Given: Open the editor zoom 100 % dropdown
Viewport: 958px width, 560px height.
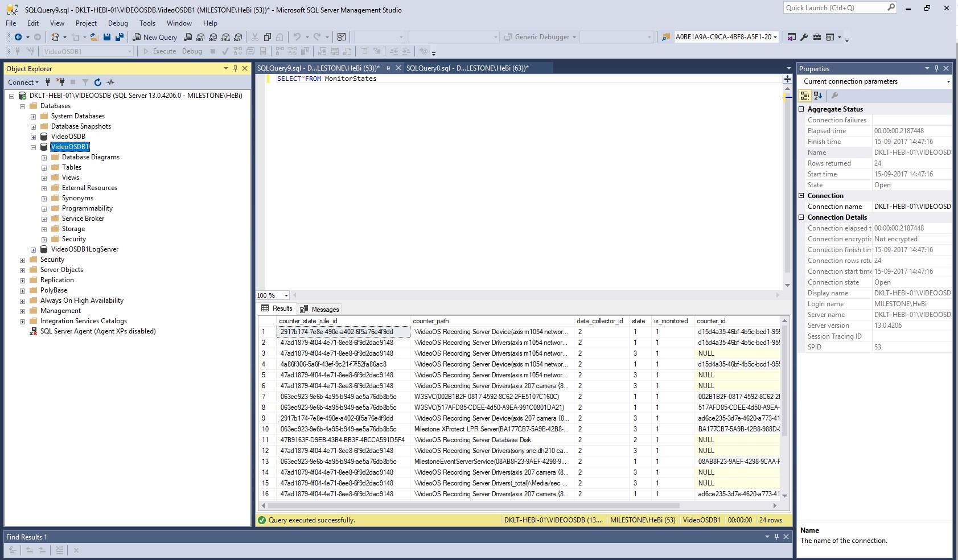Looking at the screenshot, I should (286, 295).
